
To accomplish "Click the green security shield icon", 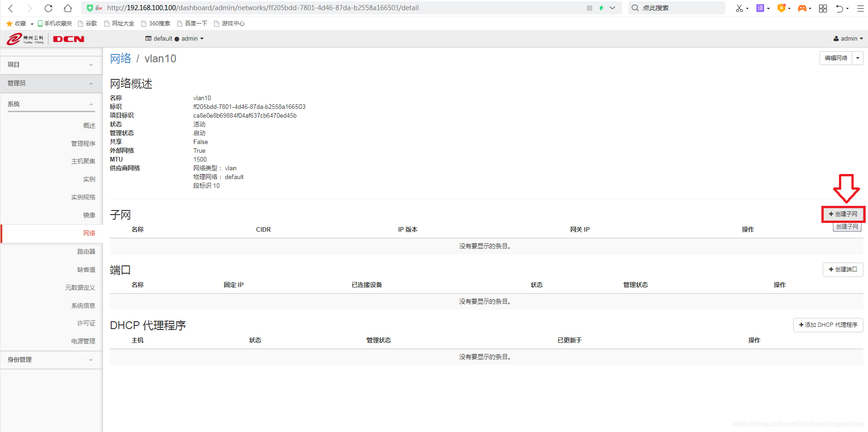I will 90,8.
